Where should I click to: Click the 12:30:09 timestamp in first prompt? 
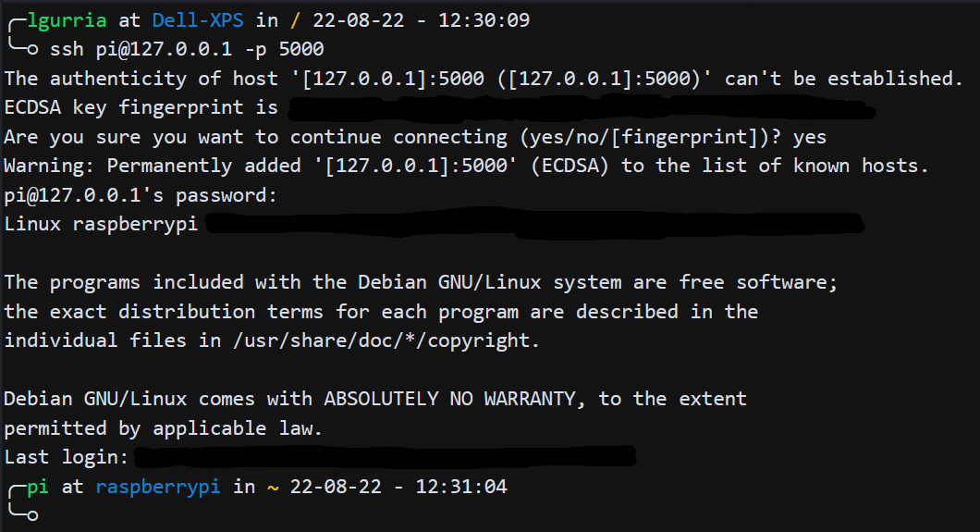tap(484, 20)
